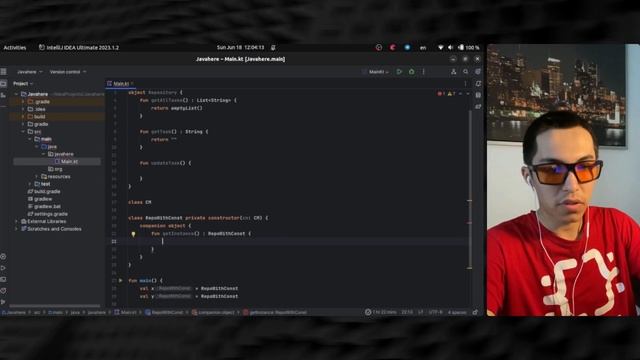The width and height of the screenshot is (640, 360).
Task: Open IntelliJ IDEA app menu in top bar
Action: click(79, 48)
